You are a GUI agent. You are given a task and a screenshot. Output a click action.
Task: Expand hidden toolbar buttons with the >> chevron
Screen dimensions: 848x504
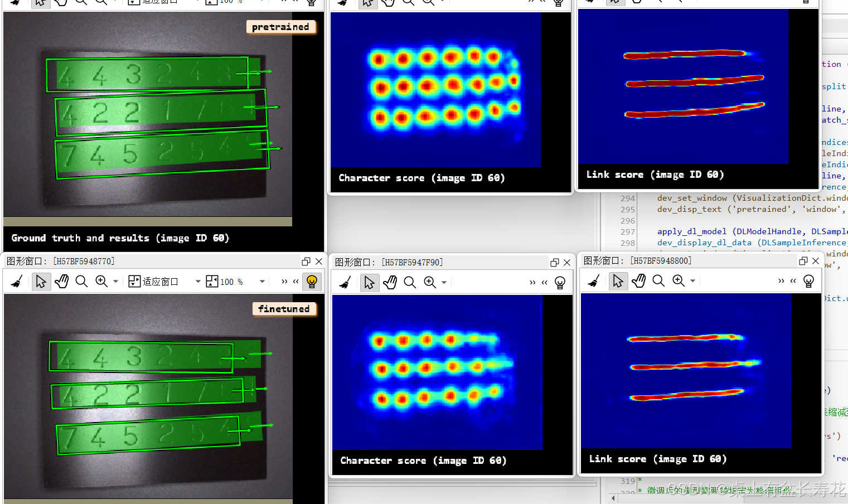click(x=284, y=281)
